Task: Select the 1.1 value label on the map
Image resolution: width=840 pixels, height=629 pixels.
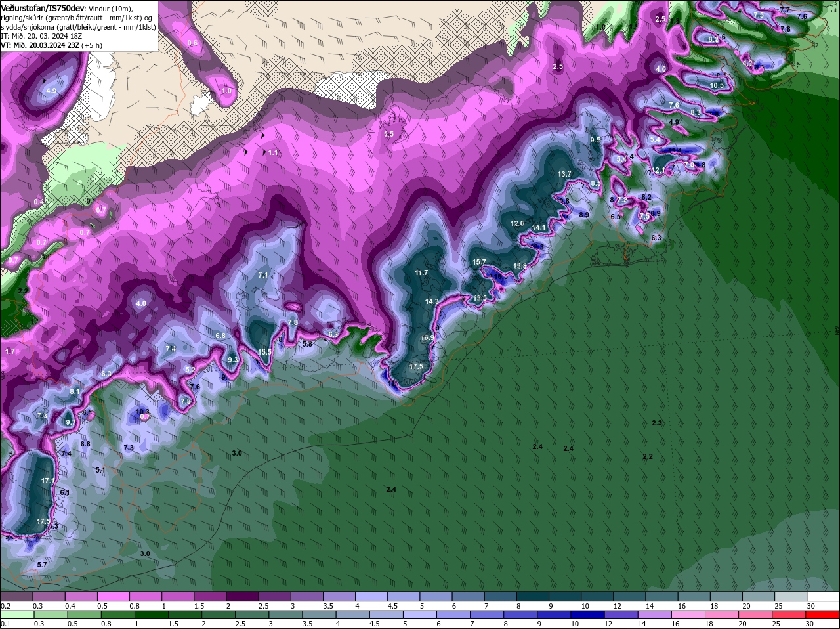Action: pos(273,152)
